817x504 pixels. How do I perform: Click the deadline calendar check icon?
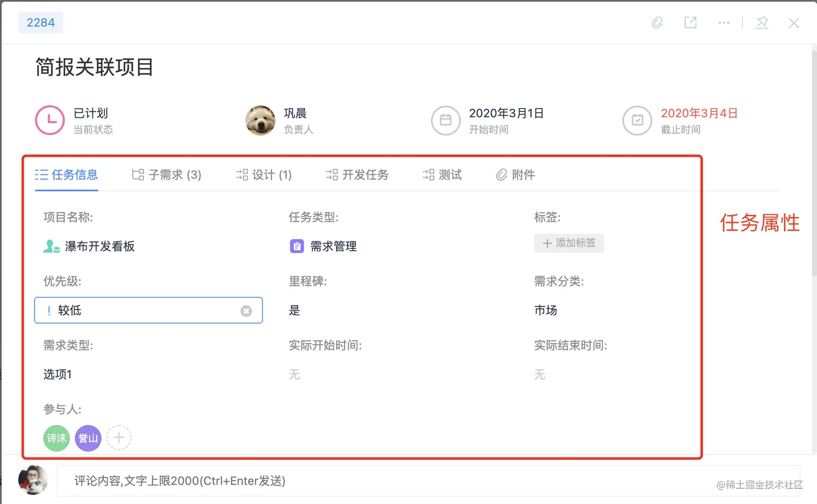coord(638,120)
